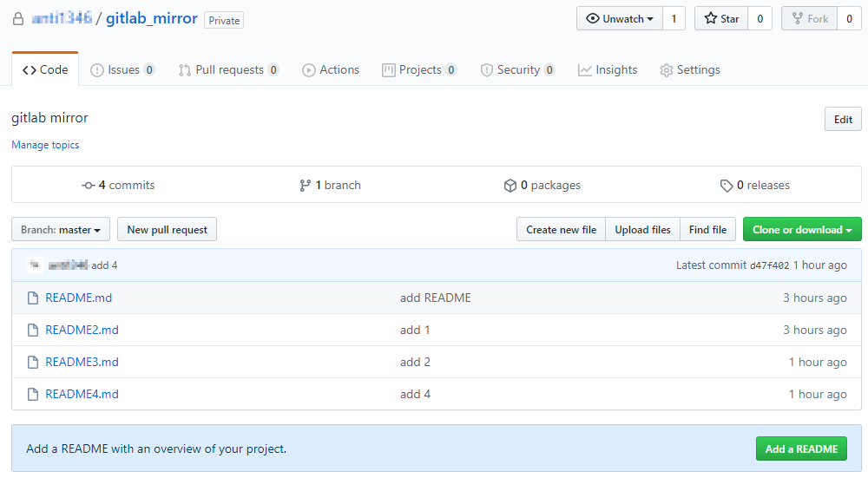The height and width of the screenshot is (478, 868).
Task: Click Create new file
Action: coord(562,230)
